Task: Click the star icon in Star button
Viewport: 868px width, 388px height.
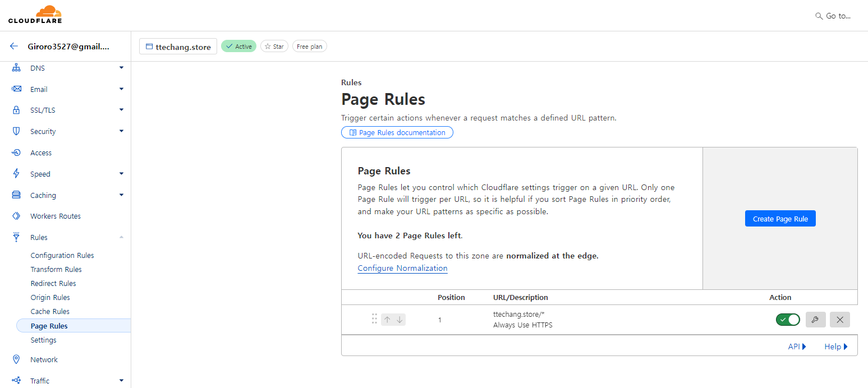Action: pos(268,47)
